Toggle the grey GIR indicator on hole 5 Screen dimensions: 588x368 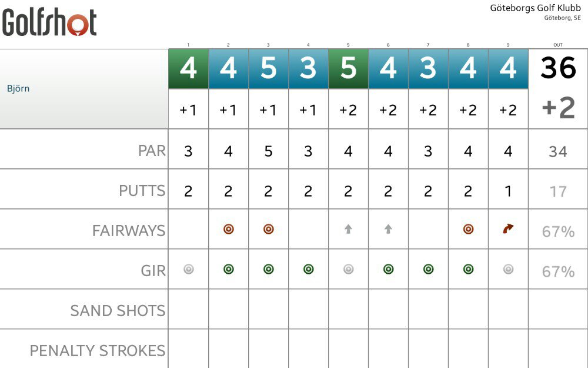pyautogui.click(x=348, y=269)
